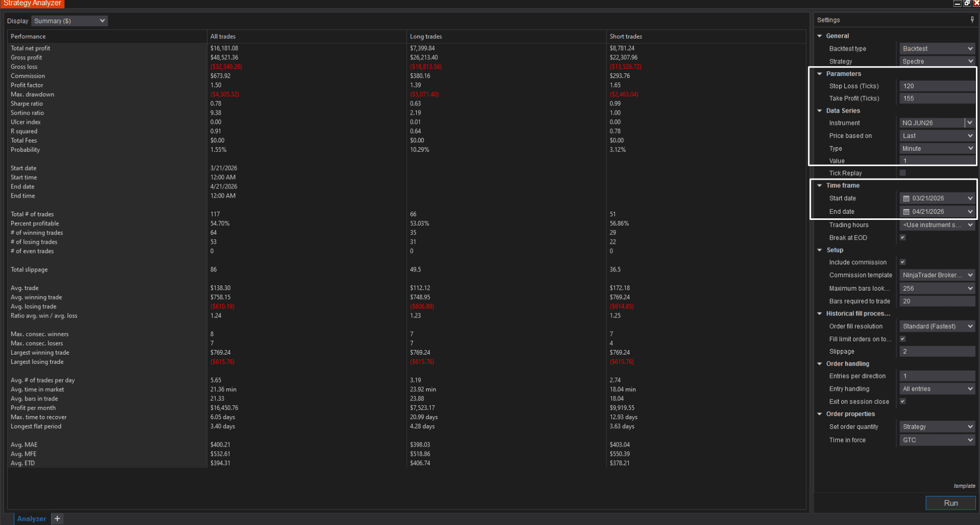Open the Price based on dropdown
Viewport: 980px width, 525px height.
[937, 136]
